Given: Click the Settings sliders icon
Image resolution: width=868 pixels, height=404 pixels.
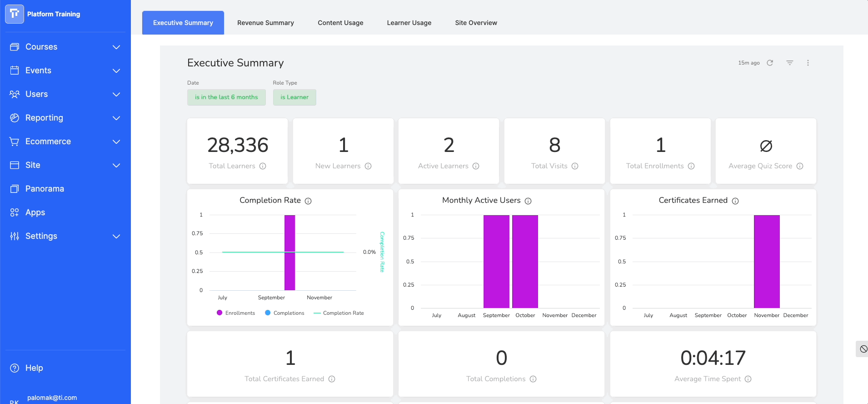Looking at the screenshot, I should (15, 236).
